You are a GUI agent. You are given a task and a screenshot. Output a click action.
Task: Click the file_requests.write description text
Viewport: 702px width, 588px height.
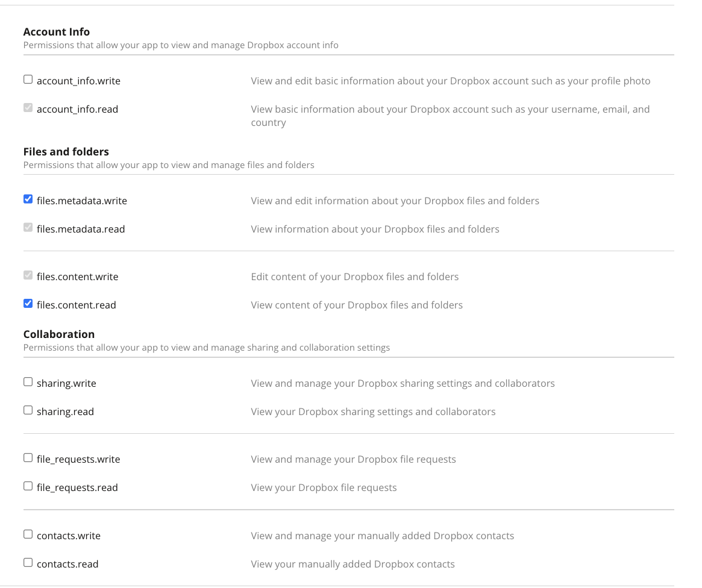click(x=353, y=460)
